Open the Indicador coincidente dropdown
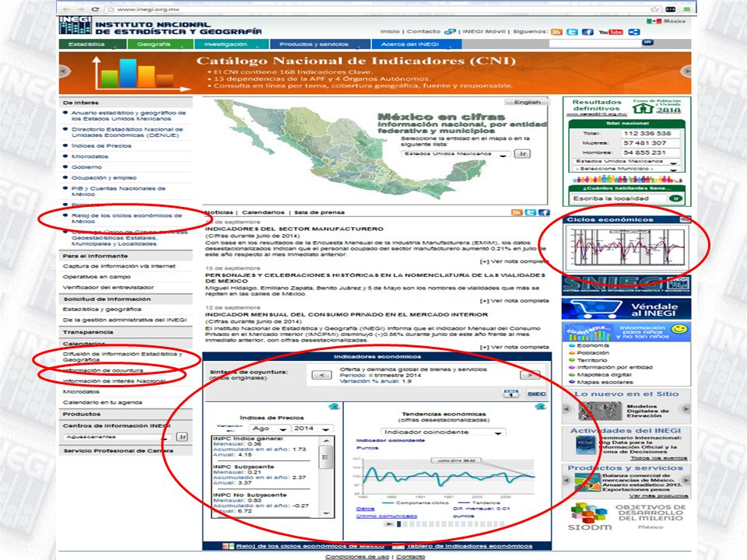The width and height of the screenshot is (747, 560). click(x=443, y=432)
